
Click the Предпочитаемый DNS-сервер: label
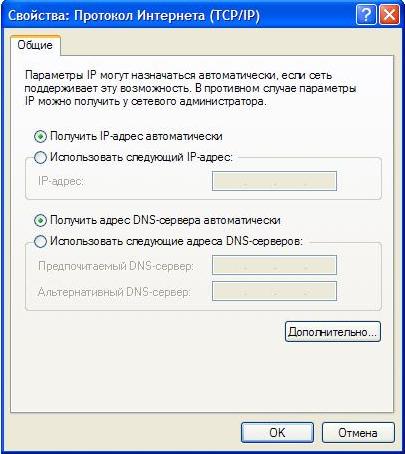116,266
